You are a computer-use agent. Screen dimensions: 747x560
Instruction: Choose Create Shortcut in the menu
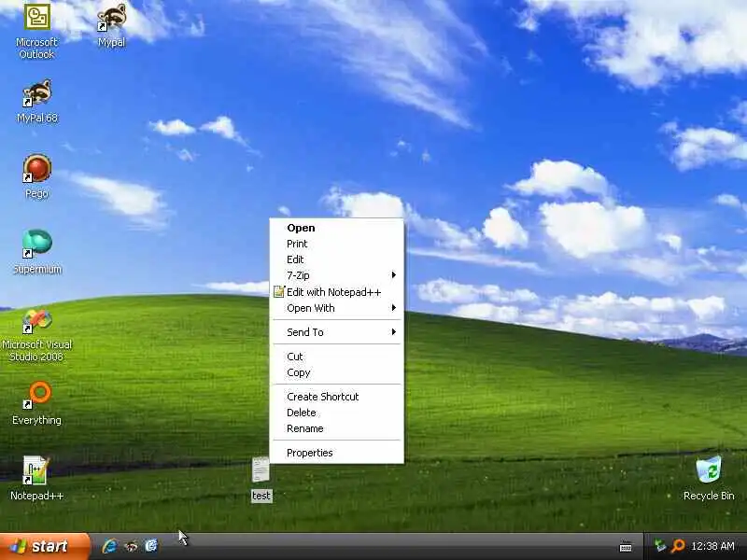point(336,397)
